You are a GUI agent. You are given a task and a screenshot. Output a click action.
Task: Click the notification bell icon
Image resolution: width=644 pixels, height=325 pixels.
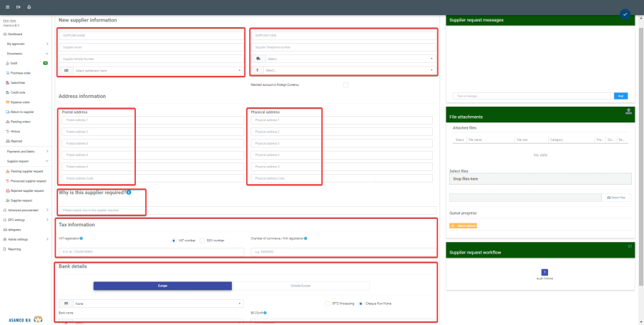click(x=29, y=6)
